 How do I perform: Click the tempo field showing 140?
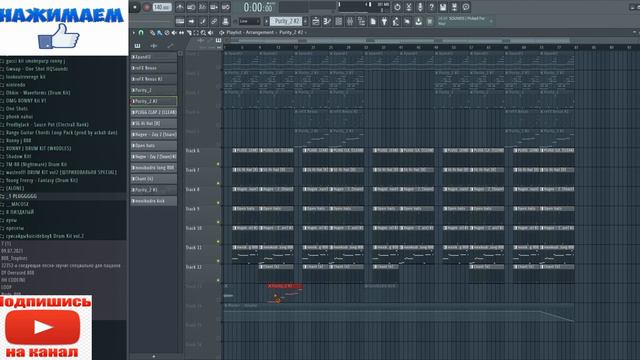162,7
